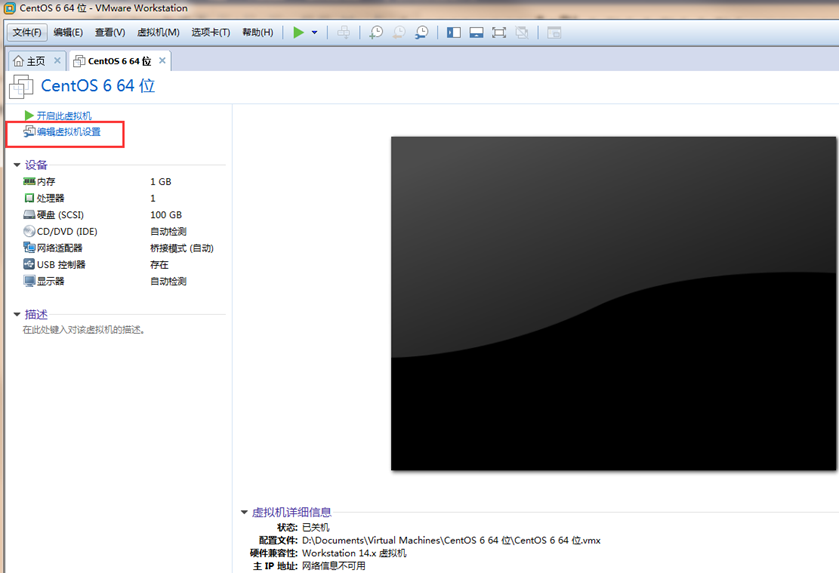Image resolution: width=839 pixels, height=573 pixels.
Task: Close the 主页 tab
Action: [57, 60]
